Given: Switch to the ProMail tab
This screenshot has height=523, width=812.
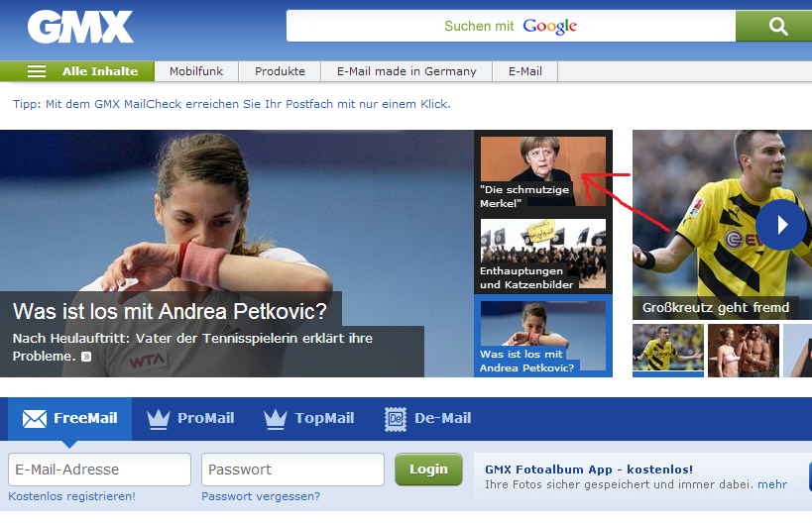Looking at the screenshot, I should point(190,419).
